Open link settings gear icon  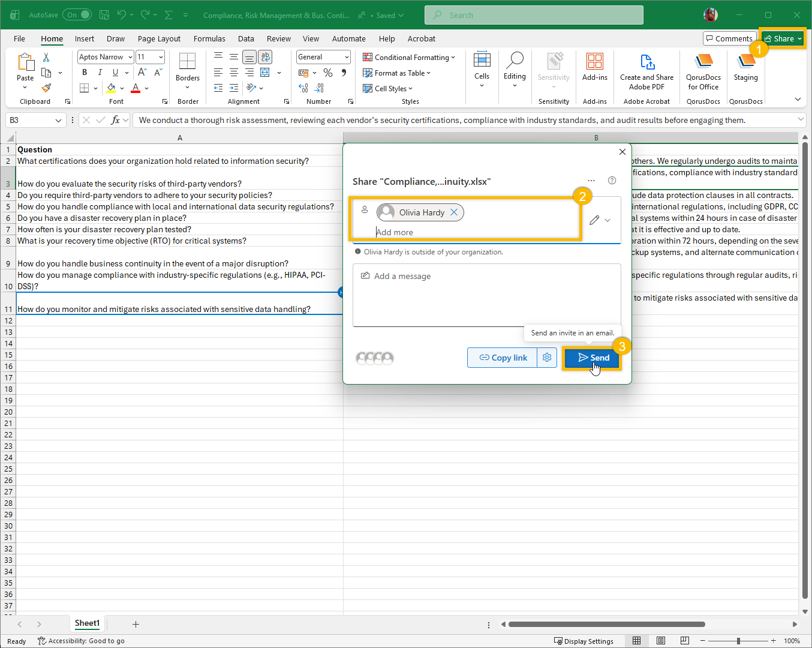click(547, 358)
